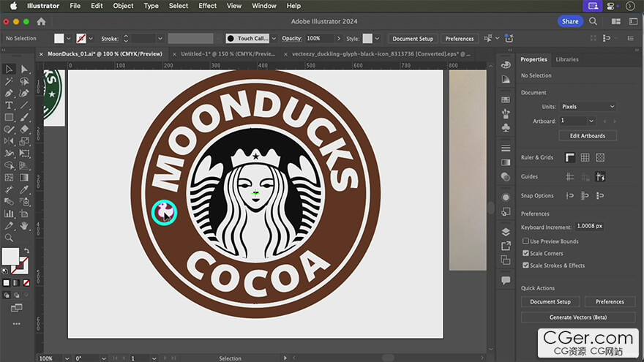Screen dimensions: 644x362
Task: Switch to the vecteezy duckling document tab
Action: point(381,54)
